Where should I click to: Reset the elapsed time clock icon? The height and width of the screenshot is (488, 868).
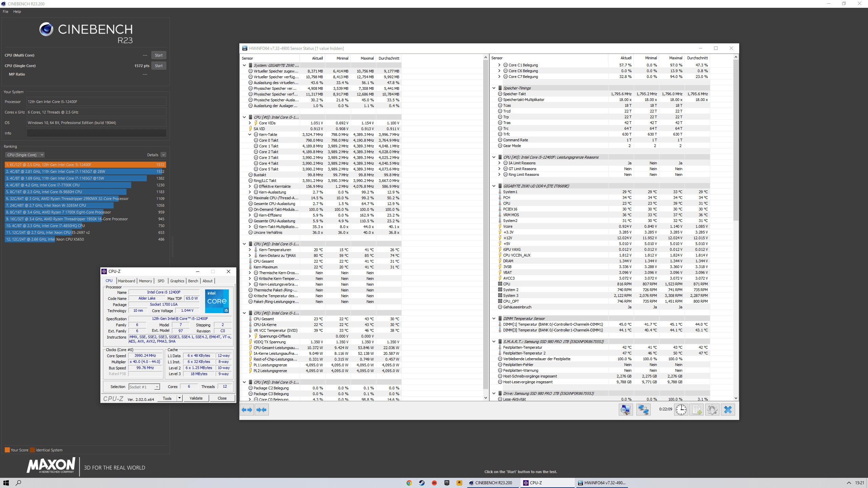click(681, 410)
